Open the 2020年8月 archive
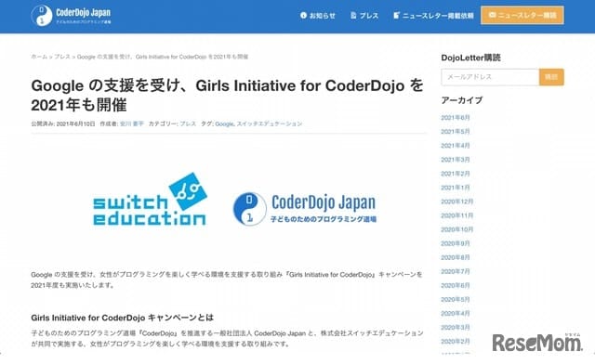Screen dimensions: 595x364 pos(456,258)
